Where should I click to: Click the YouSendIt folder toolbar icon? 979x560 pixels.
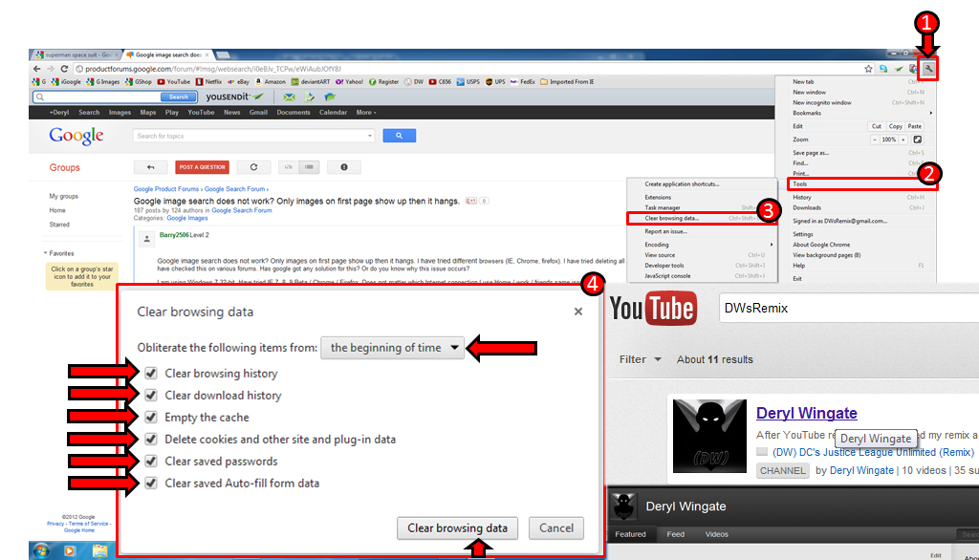coord(330,97)
